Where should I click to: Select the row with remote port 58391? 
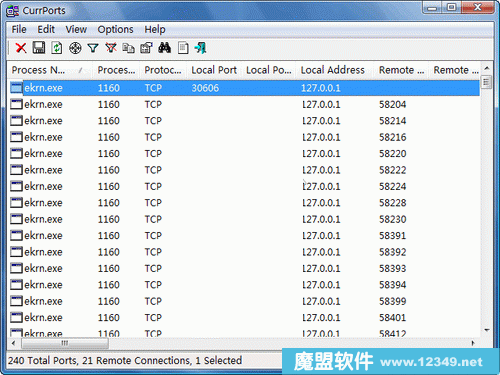tap(244, 236)
